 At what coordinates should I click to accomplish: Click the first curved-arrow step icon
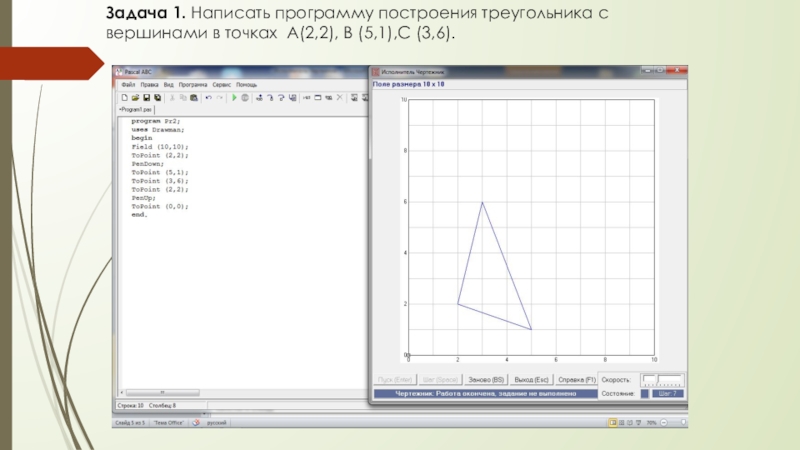[270, 97]
